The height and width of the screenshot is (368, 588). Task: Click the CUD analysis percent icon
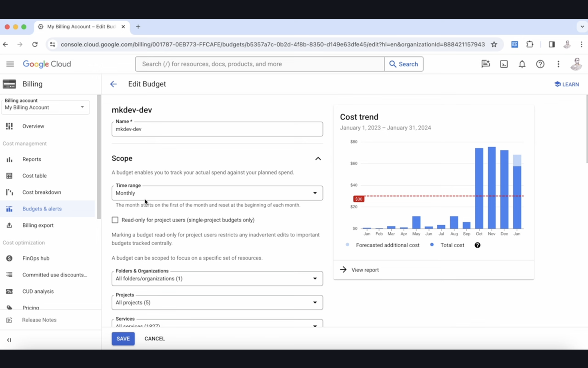[x=9, y=291]
